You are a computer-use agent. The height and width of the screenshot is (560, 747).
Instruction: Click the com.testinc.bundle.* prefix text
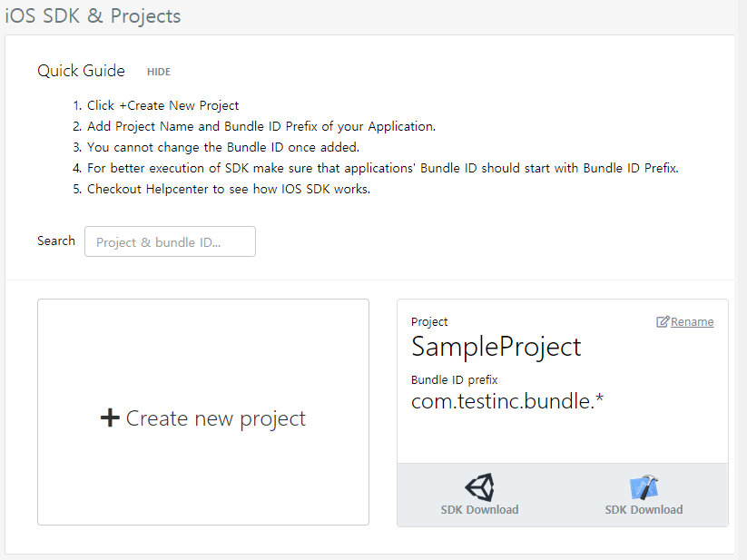(x=507, y=401)
